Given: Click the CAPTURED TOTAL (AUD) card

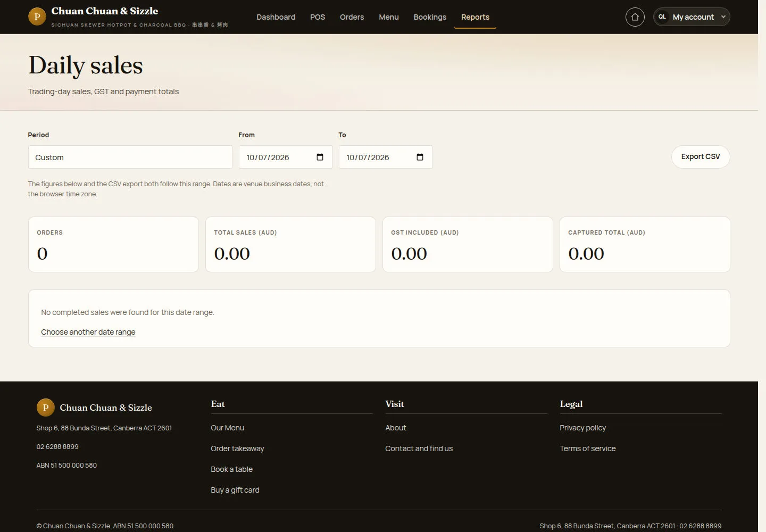Looking at the screenshot, I should tap(645, 244).
